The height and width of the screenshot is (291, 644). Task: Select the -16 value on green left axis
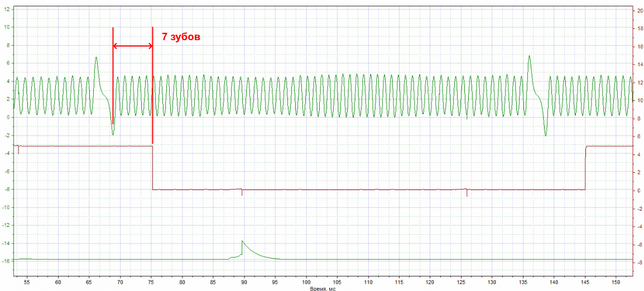coord(6,261)
